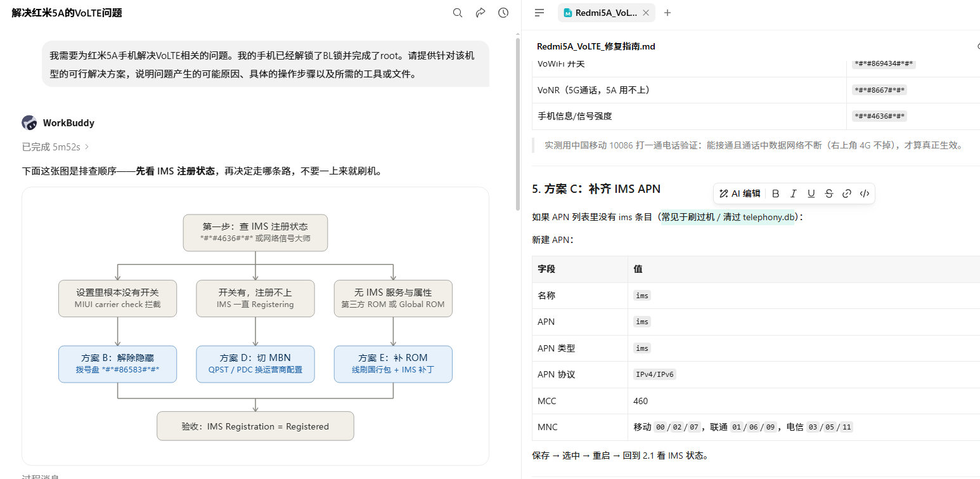Apply strikethrough to the selection
980x479 pixels.
tap(828, 194)
